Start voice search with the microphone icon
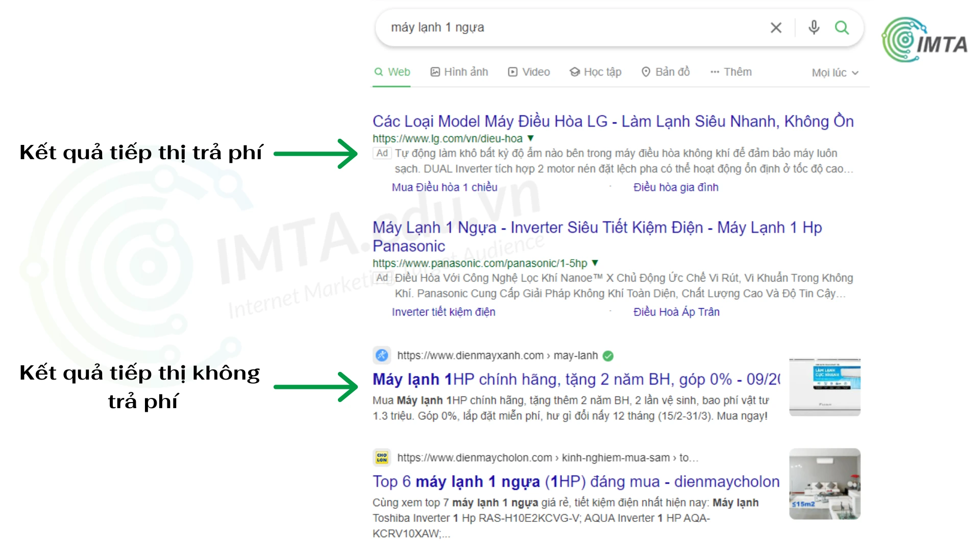This screenshot has height=551, width=980. point(814,28)
